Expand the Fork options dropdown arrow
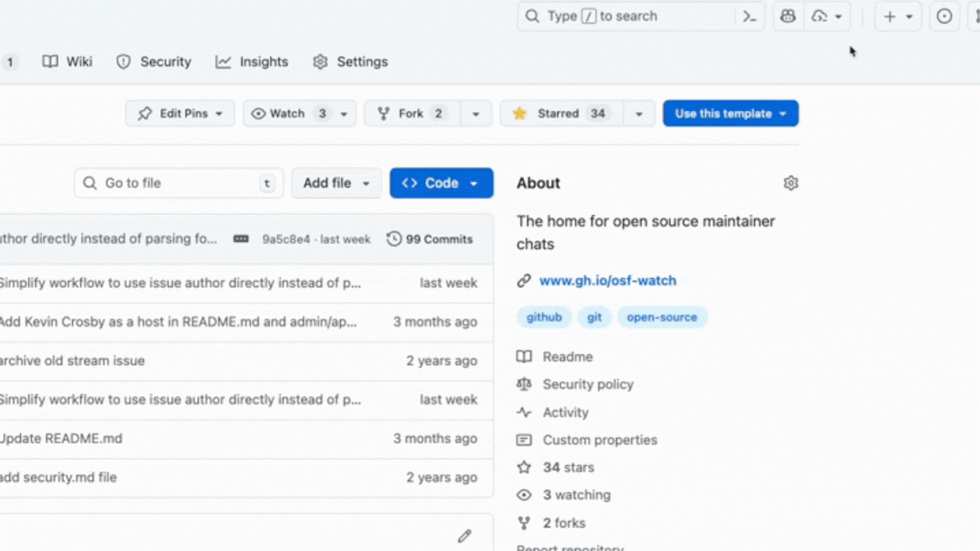Screen dimensions: 980x551 coord(475,114)
